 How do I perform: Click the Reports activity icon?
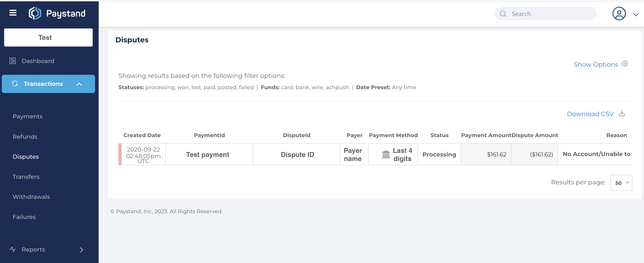[13, 249]
